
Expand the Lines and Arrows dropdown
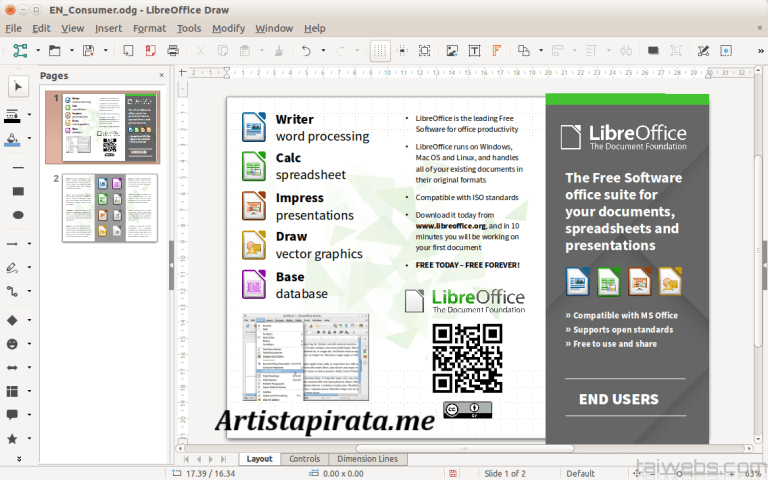29,243
